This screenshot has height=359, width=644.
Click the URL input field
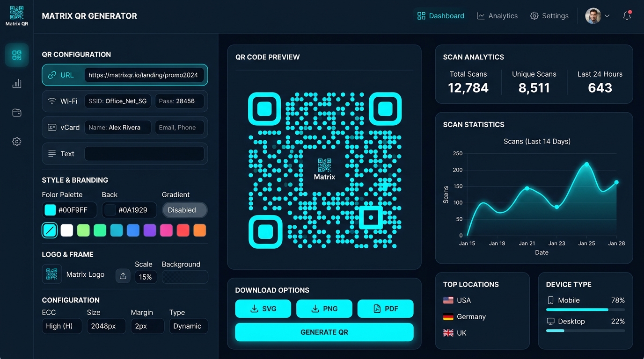[x=144, y=75]
